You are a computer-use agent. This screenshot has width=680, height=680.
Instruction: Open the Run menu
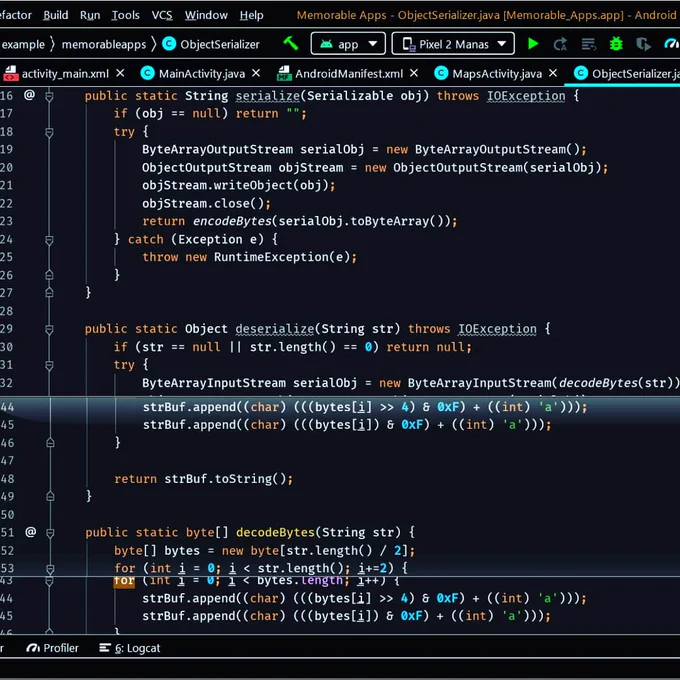(90, 15)
